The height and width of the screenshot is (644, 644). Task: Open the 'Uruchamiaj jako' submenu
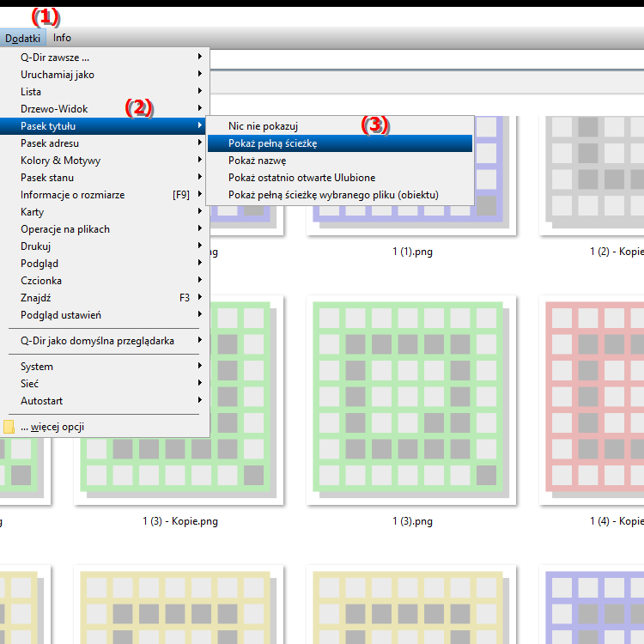point(105,75)
